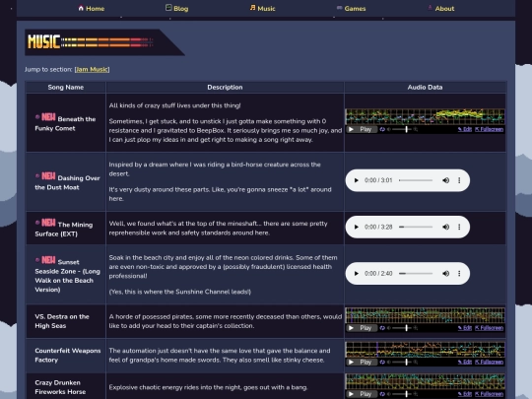The width and height of the screenshot is (532, 399).
Task: Click zoom icon in Funky Comet player
Action: (x=416, y=129)
